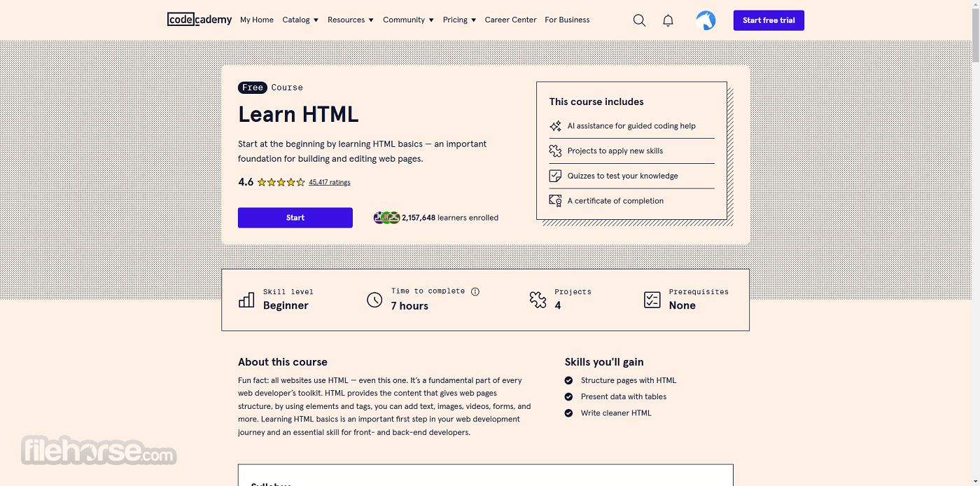Click the Time to complete clock icon
980x486 pixels.
(x=374, y=300)
